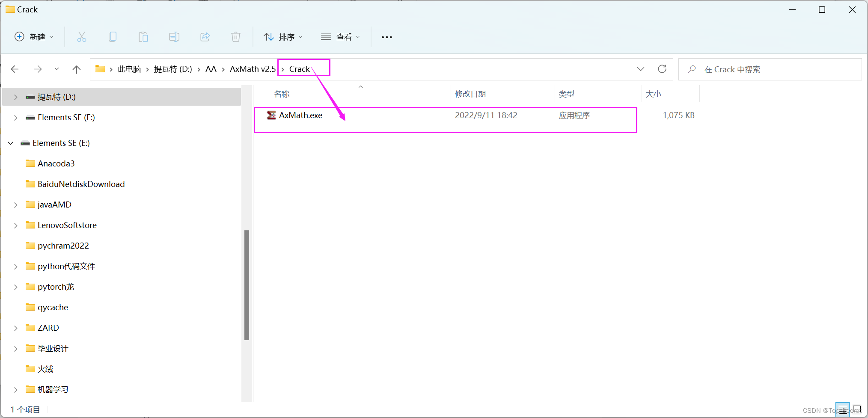Click the search box 在 Crack 中搜索
The height and width of the screenshot is (418, 868).
pyautogui.click(x=770, y=69)
